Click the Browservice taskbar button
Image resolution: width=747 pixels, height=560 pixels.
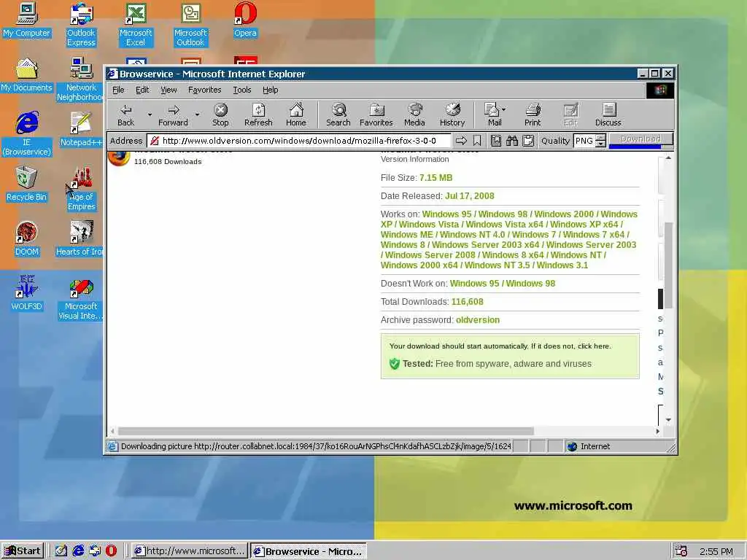(x=309, y=551)
